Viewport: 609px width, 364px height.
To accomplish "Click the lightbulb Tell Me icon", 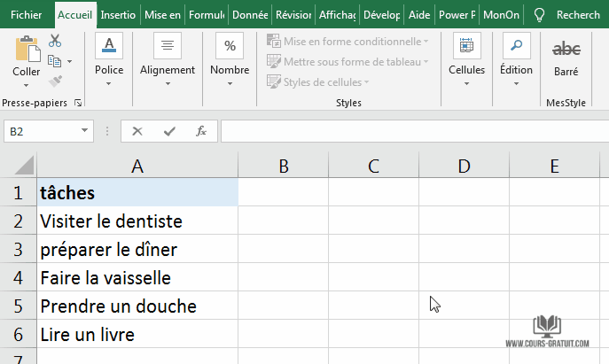I will [539, 15].
